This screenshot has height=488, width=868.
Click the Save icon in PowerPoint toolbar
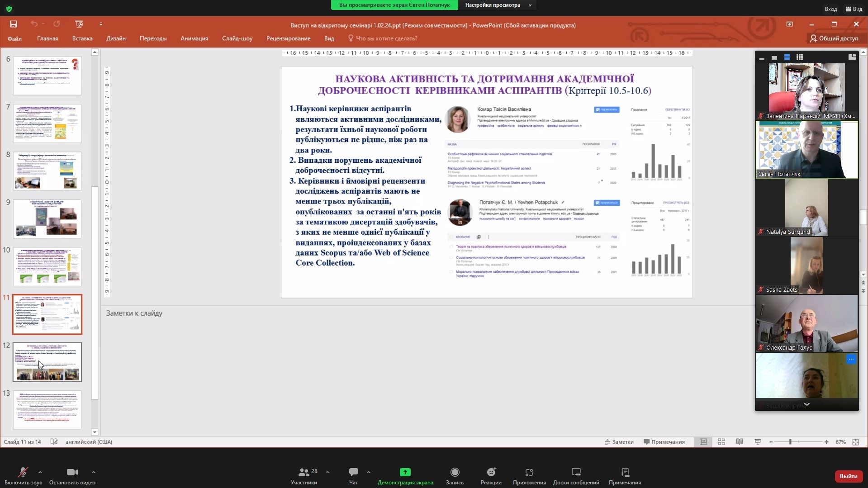13,24
